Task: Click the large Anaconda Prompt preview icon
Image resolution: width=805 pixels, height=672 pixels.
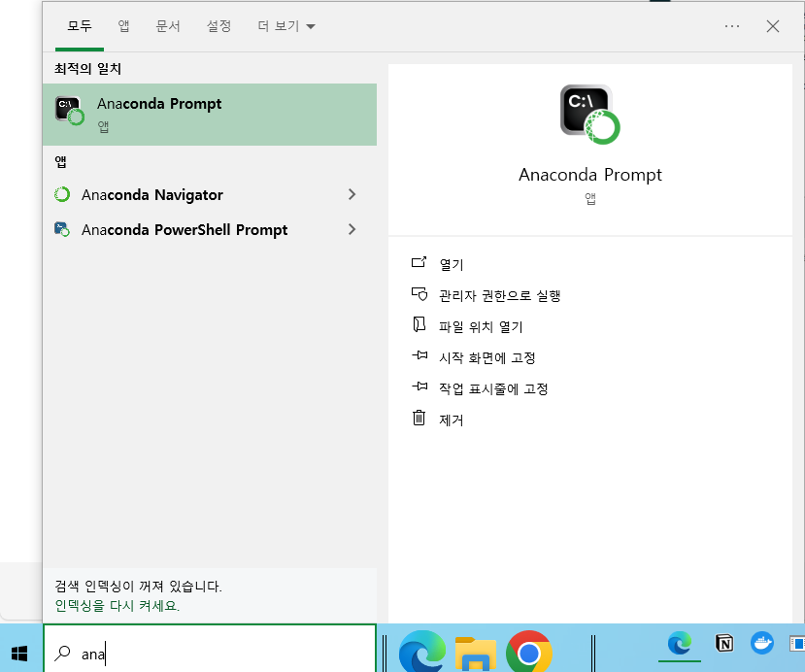Action: point(589,114)
